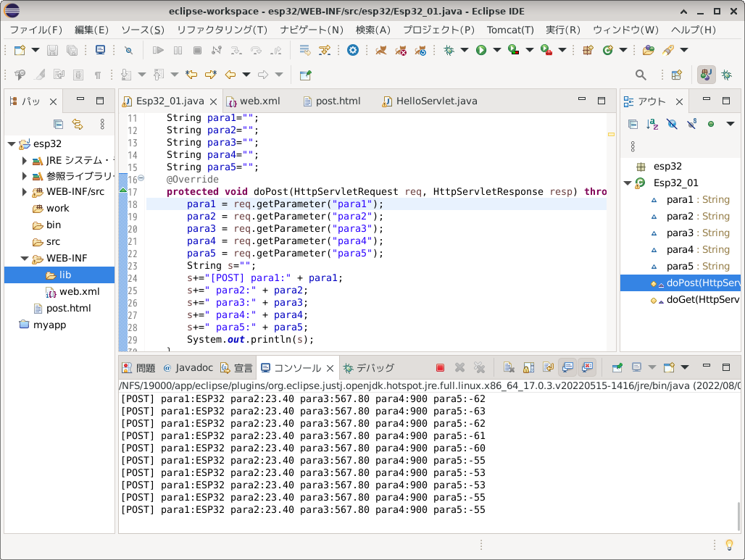
Task: Click New Java Package icon
Action: (588, 50)
